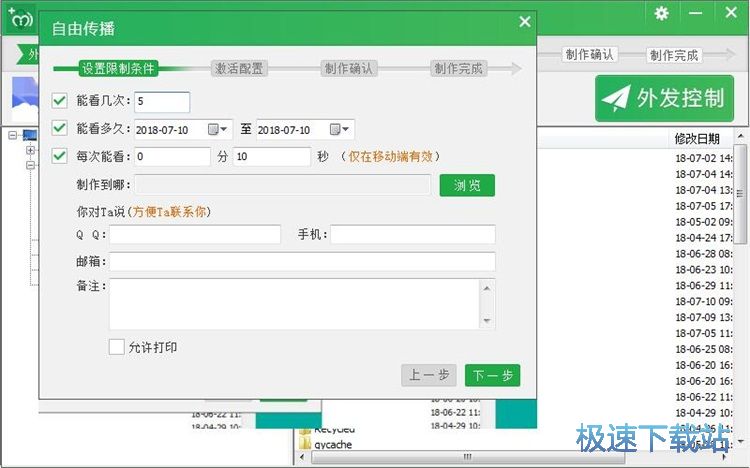Select dialog's 制作确认 step
This screenshot has width=750, height=468.
tap(348, 68)
